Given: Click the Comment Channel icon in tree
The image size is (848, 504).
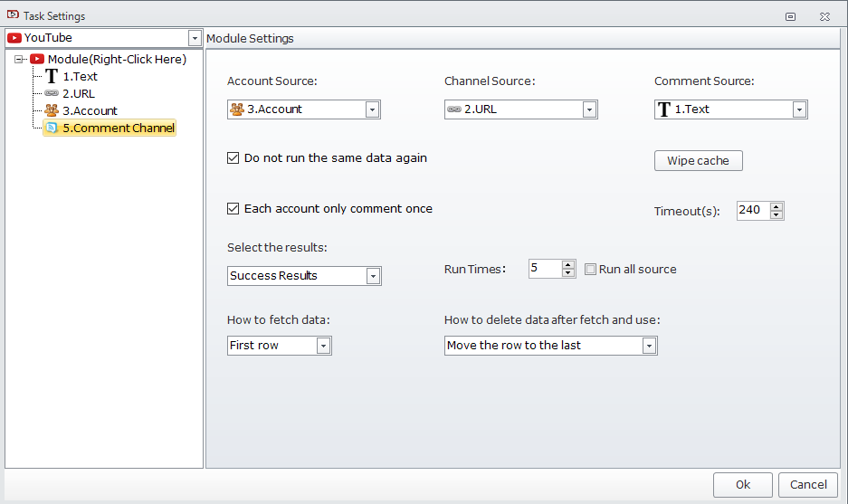Looking at the screenshot, I should (52, 128).
